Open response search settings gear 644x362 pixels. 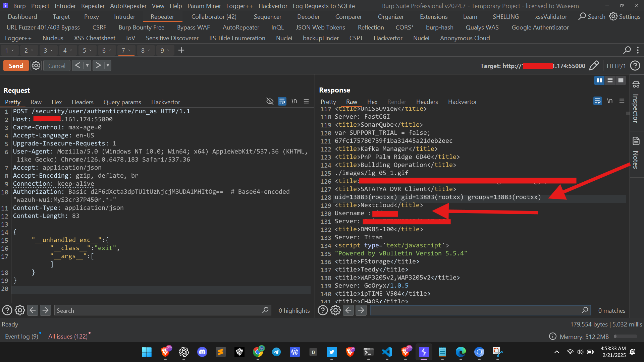coord(335,310)
